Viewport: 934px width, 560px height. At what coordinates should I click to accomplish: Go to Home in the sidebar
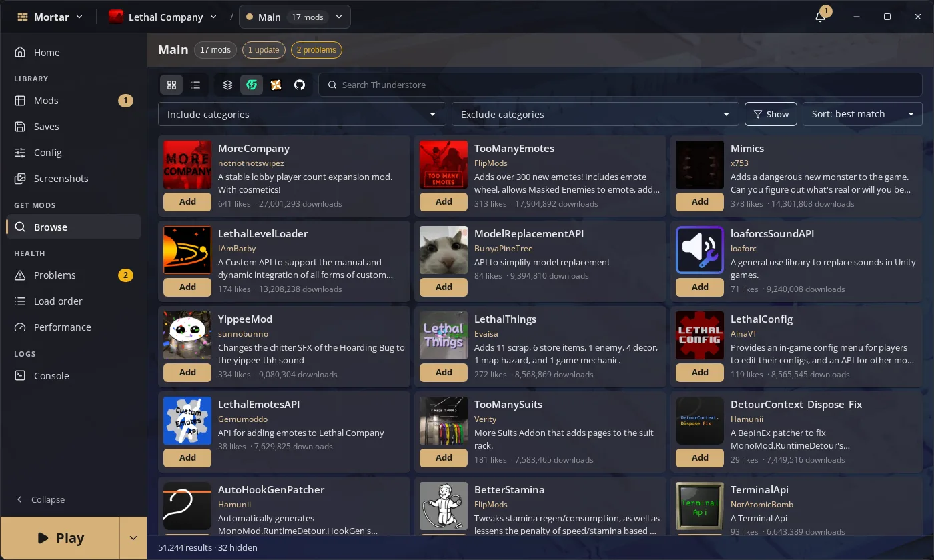point(73,53)
